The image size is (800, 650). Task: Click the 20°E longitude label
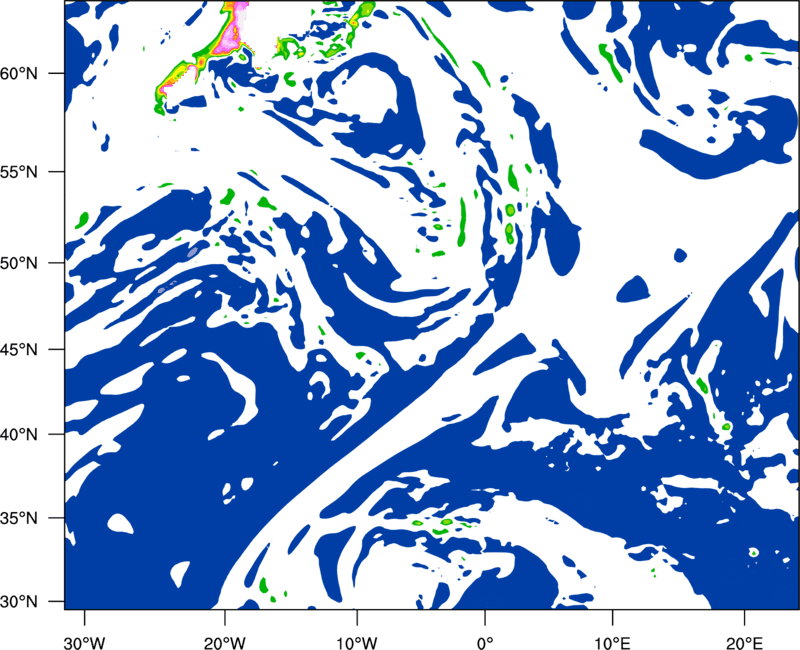[744, 642]
